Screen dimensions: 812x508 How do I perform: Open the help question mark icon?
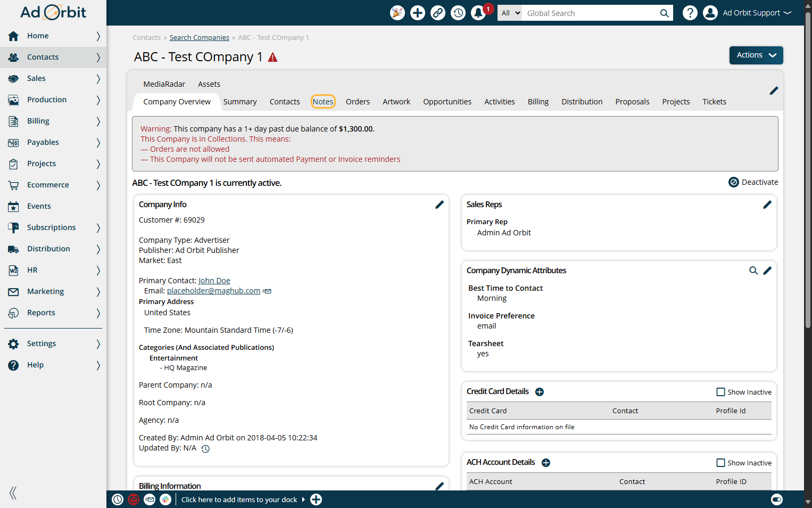[x=690, y=13]
